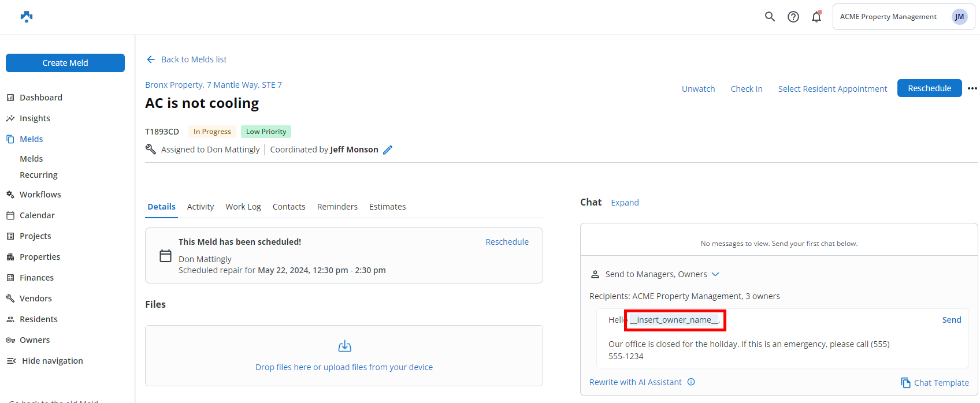Click the Property Meld logo

(x=27, y=17)
